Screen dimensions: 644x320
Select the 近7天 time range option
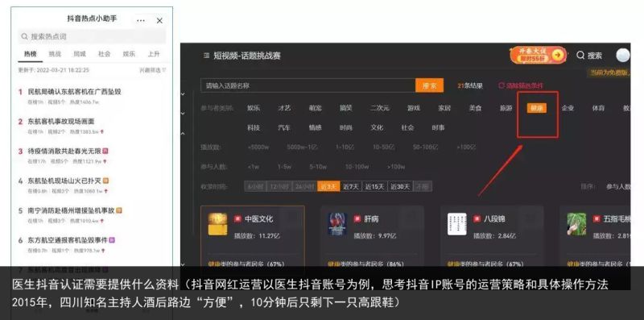[x=351, y=187]
